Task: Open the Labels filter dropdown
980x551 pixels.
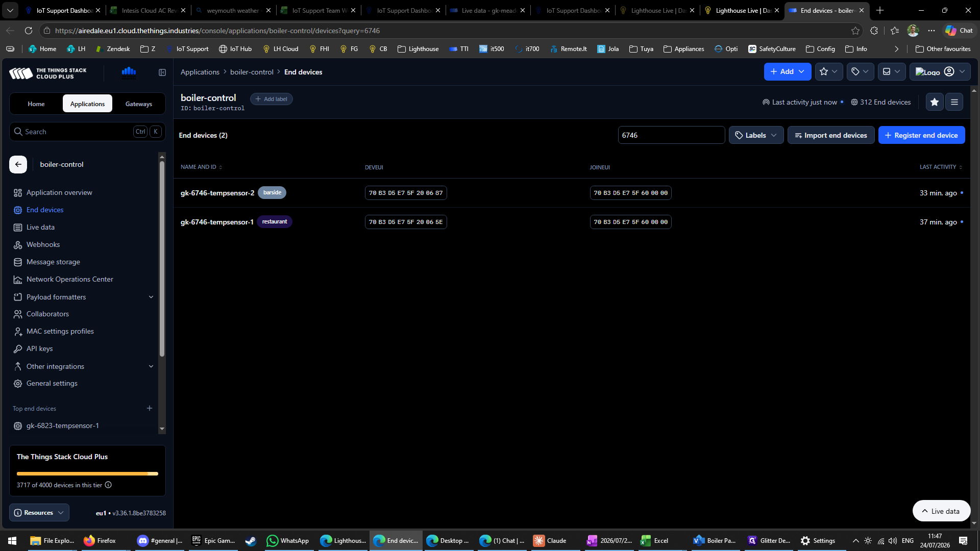Action: click(756, 135)
